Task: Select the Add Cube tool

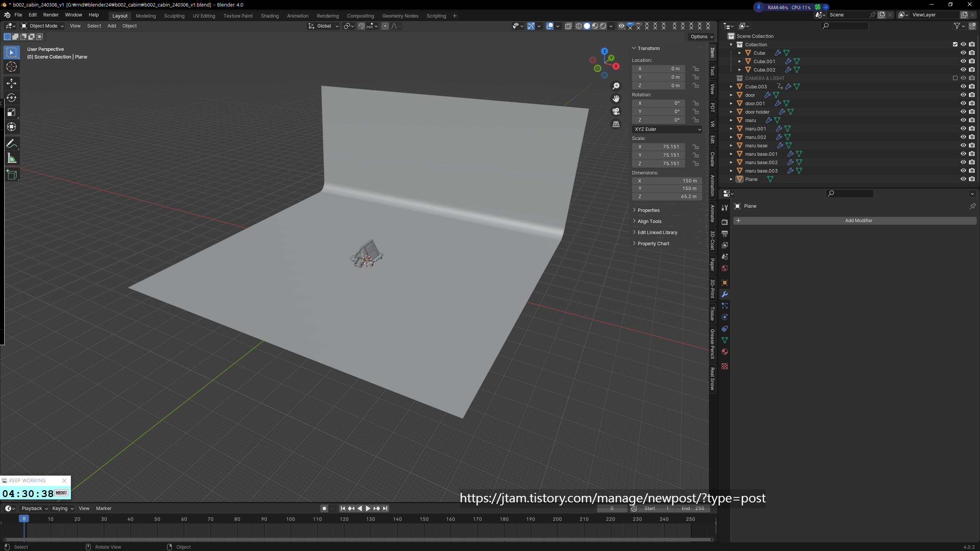Action: click(11, 175)
